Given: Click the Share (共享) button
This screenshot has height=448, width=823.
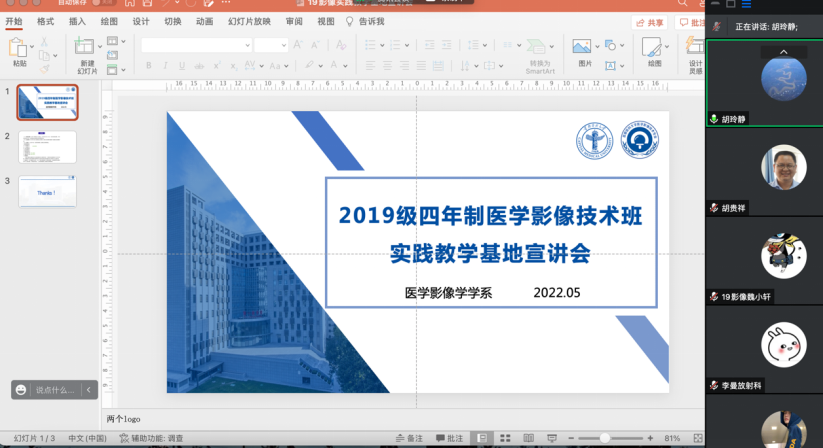Looking at the screenshot, I should [650, 22].
